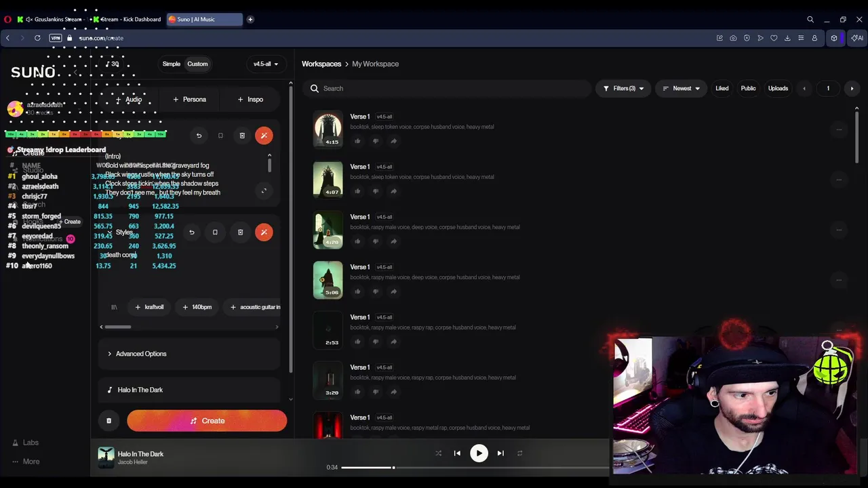Open the Filters (3) dropdown
Screen dimensions: 868x488
click(623, 88)
